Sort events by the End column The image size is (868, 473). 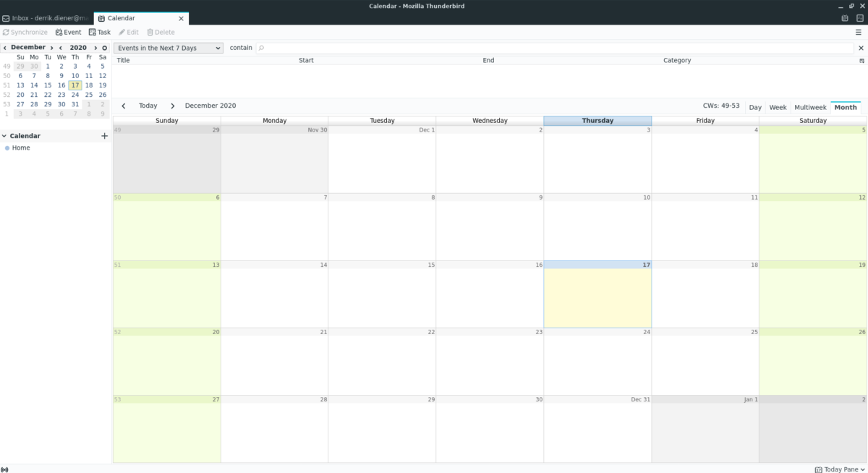coord(570,61)
